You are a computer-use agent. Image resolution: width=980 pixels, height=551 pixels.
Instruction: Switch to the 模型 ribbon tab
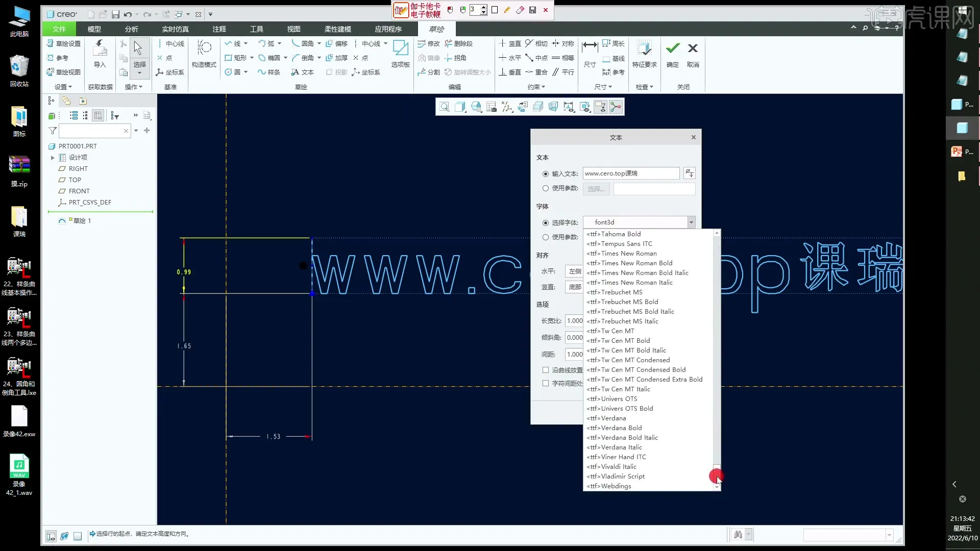[x=93, y=29]
